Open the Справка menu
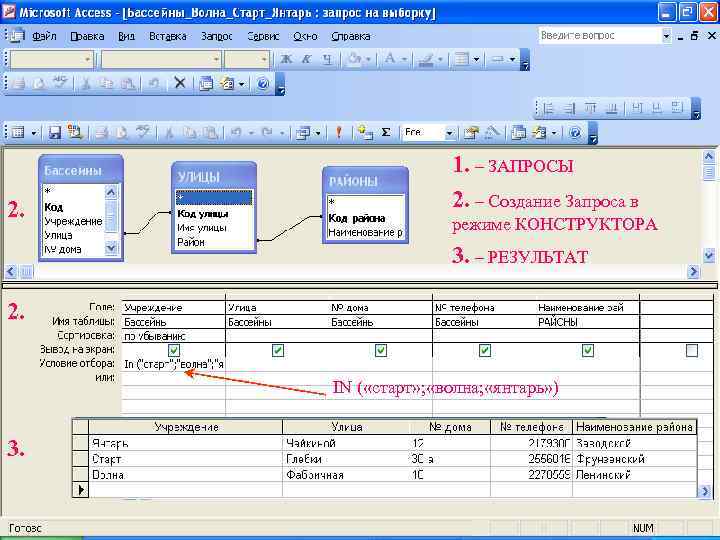This screenshot has height=540, width=720. (350, 36)
